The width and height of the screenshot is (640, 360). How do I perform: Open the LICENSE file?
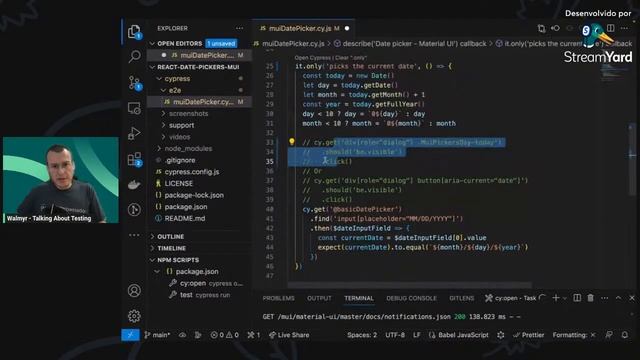click(x=179, y=184)
